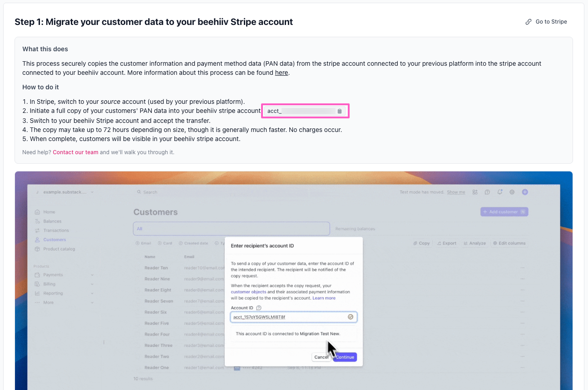The width and height of the screenshot is (588, 390).
Task: Open Stripe settings gear icon
Action: click(x=512, y=192)
